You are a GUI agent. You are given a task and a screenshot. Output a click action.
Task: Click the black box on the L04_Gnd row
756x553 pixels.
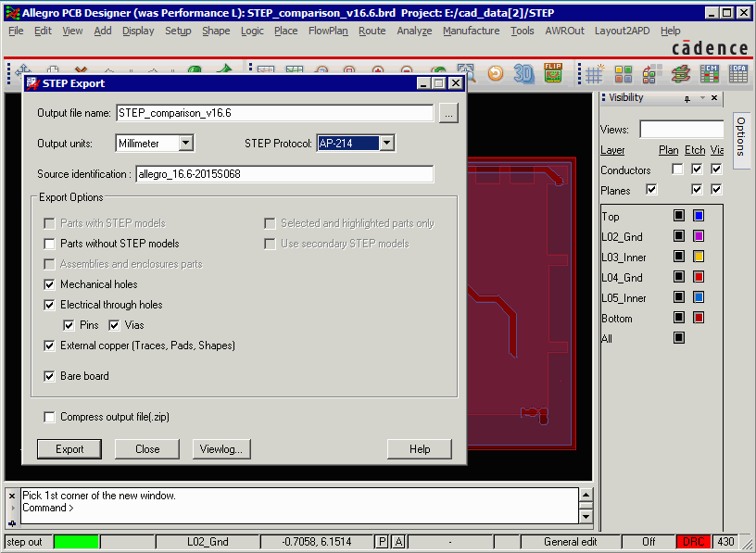(x=679, y=277)
